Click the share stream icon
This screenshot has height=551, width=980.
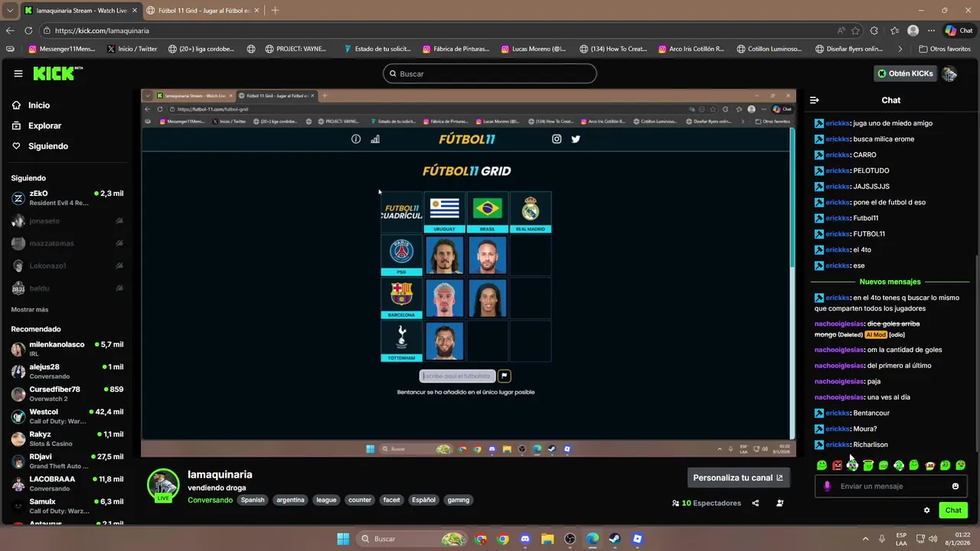pyautogui.click(x=756, y=503)
